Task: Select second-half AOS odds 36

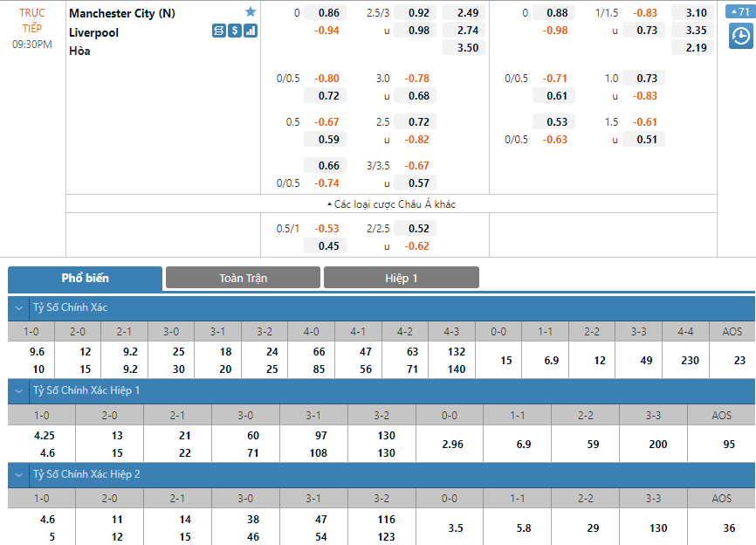Action: (x=729, y=528)
